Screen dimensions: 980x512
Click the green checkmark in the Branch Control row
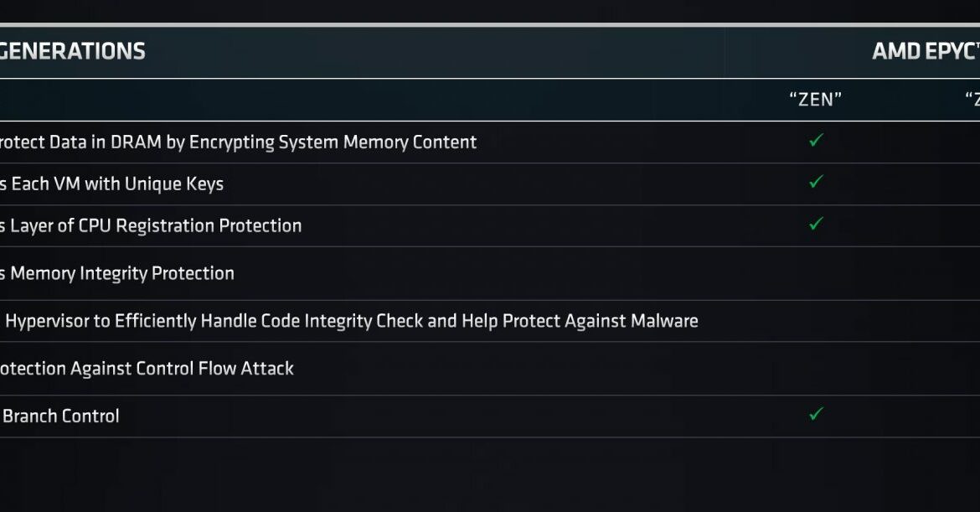click(x=816, y=414)
